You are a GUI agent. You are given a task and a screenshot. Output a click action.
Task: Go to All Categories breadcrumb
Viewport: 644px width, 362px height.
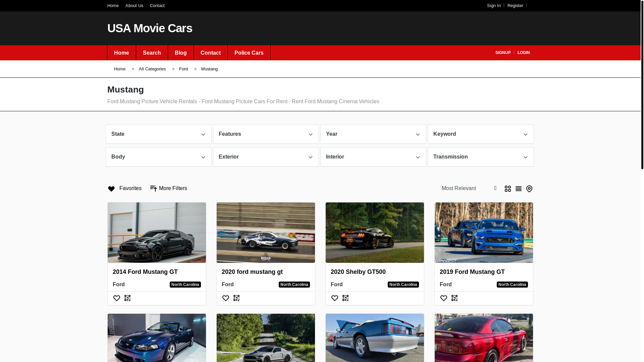tap(152, 69)
